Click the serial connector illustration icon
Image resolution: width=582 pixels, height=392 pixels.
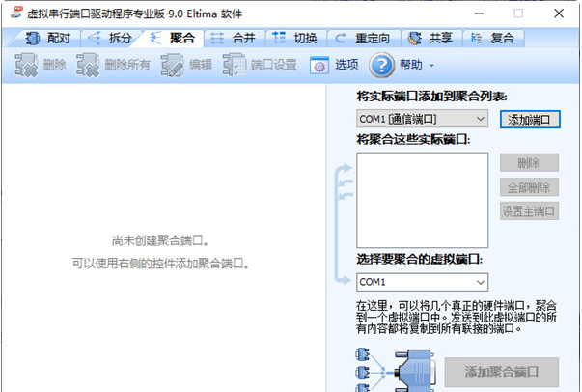395,370
